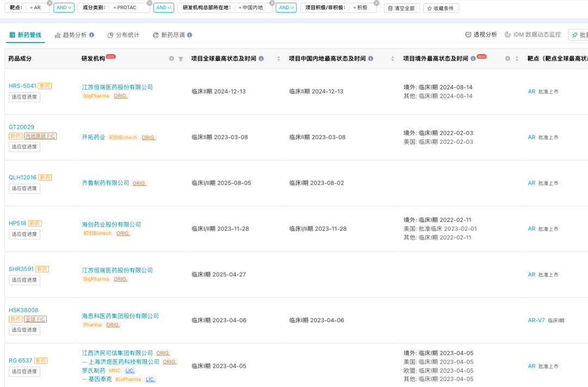The image size is (588, 387).
Task: Remove the 靶点 AR filter chip
Action: coord(50,3)
